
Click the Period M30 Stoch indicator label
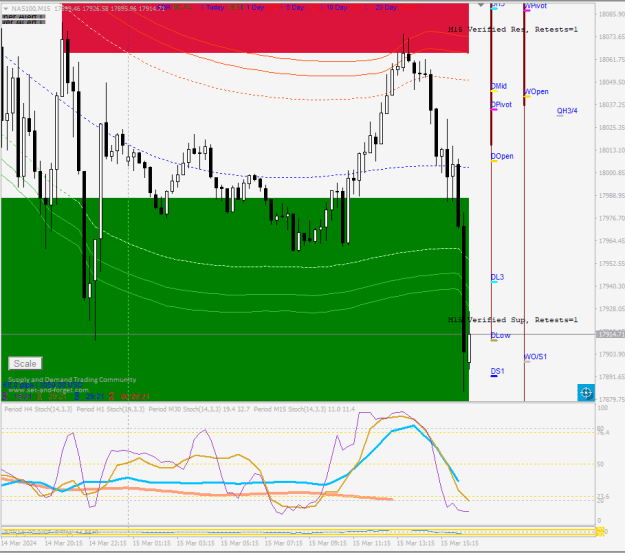tap(199, 409)
